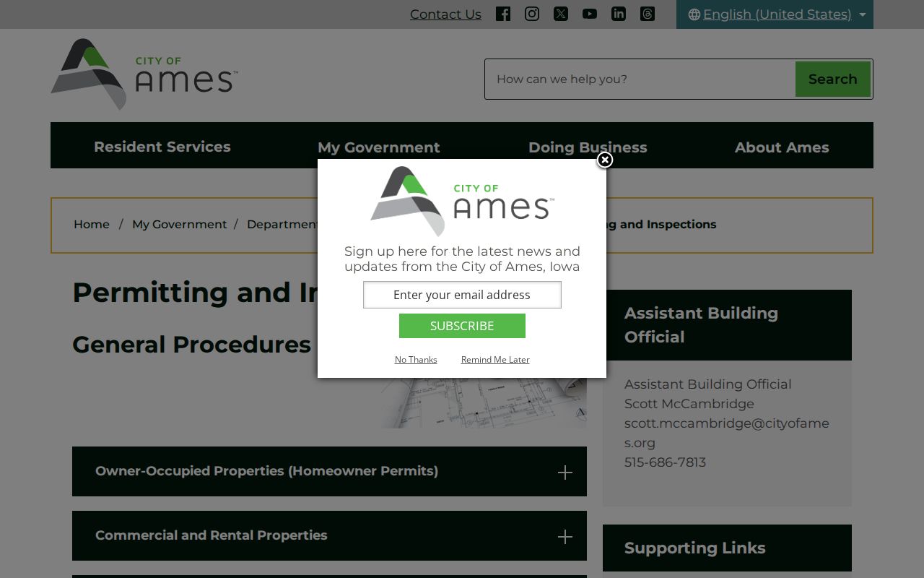Focus the How can we help you search box
This screenshot has width=924, height=578.
(x=640, y=79)
